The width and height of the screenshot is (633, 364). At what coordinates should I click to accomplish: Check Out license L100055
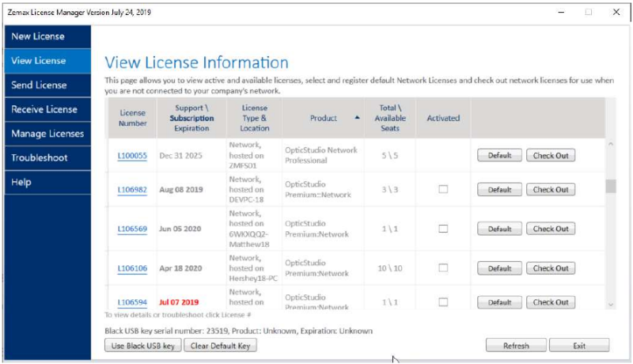(551, 155)
